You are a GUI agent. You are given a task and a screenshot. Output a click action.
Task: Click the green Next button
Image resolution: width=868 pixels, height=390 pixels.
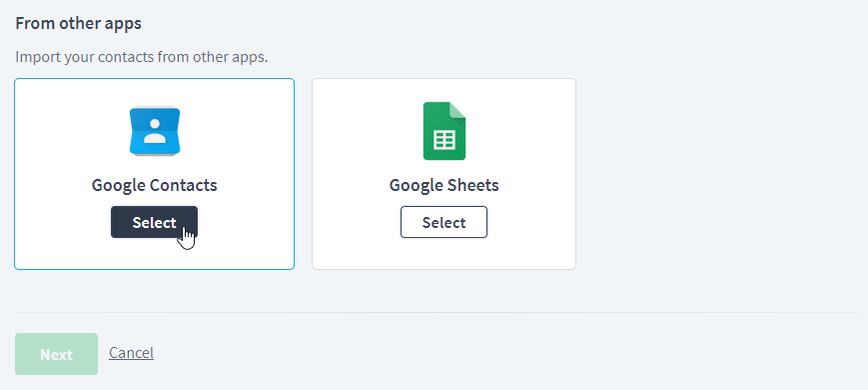(x=57, y=354)
